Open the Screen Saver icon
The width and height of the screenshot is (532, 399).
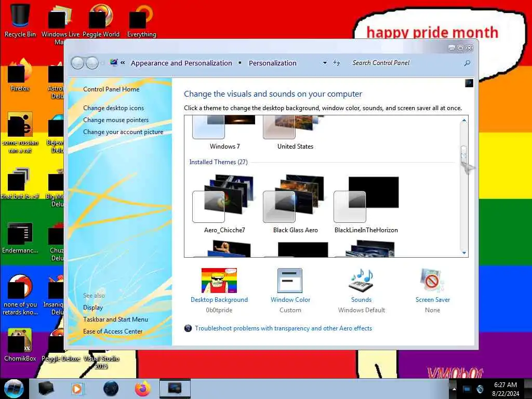tap(432, 281)
